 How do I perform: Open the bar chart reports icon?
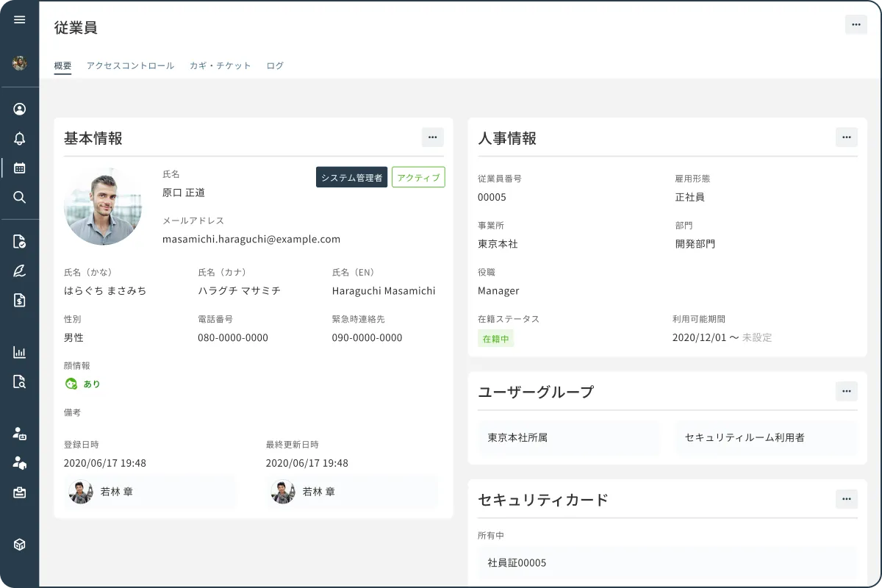click(x=20, y=352)
